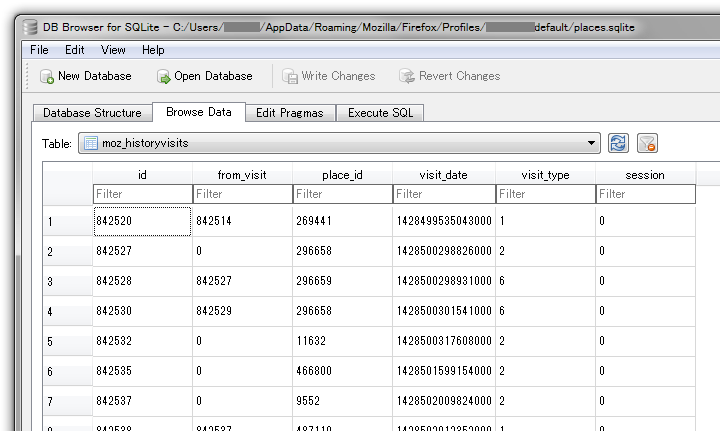Select the header of row 6
720x431 pixels.
coord(68,371)
